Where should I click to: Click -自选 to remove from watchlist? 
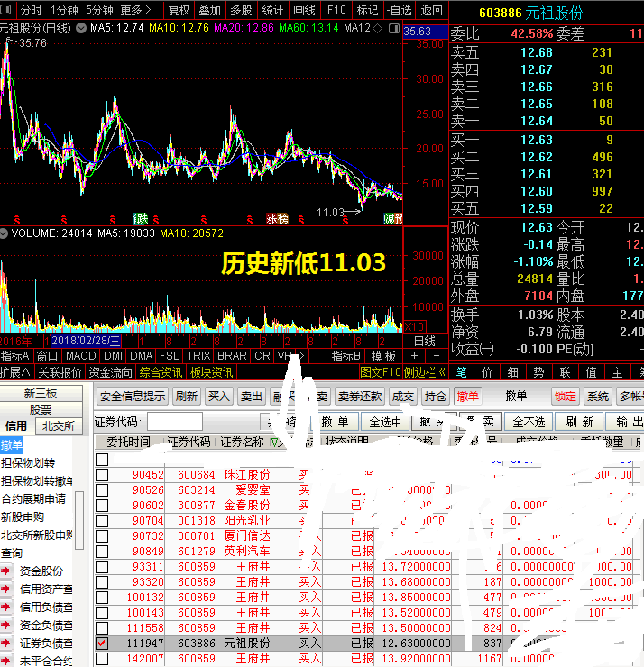point(400,9)
